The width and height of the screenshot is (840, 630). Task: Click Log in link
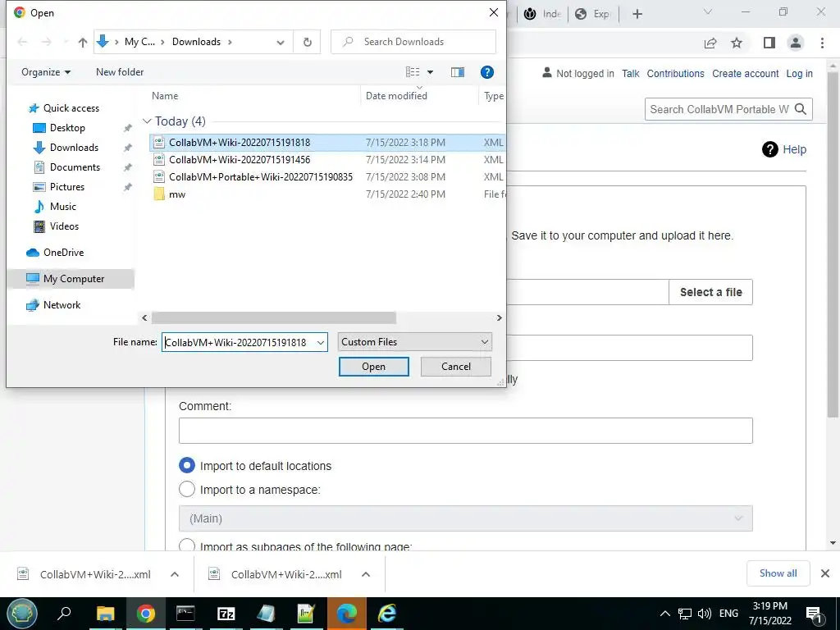point(799,73)
